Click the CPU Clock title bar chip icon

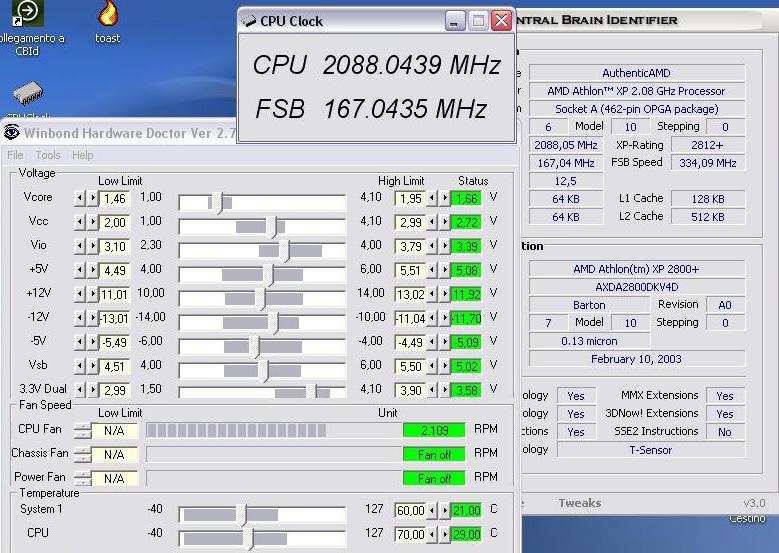click(x=248, y=21)
